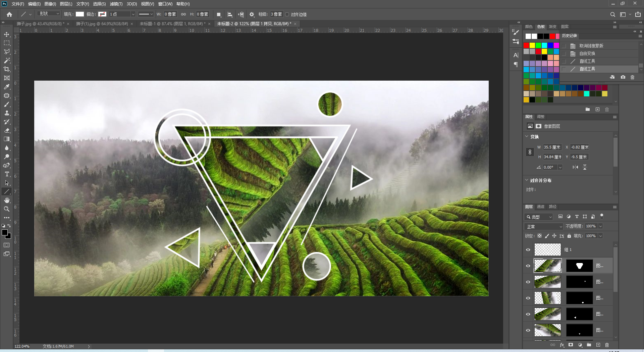Create a new layer in Layers panel
The width and height of the screenshot is (644, 352).
click(598, 345)
